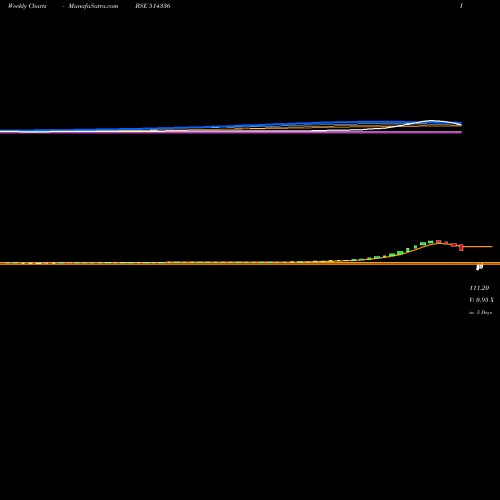Click the "V: 0.95 X" volume text

click(481, 300)
